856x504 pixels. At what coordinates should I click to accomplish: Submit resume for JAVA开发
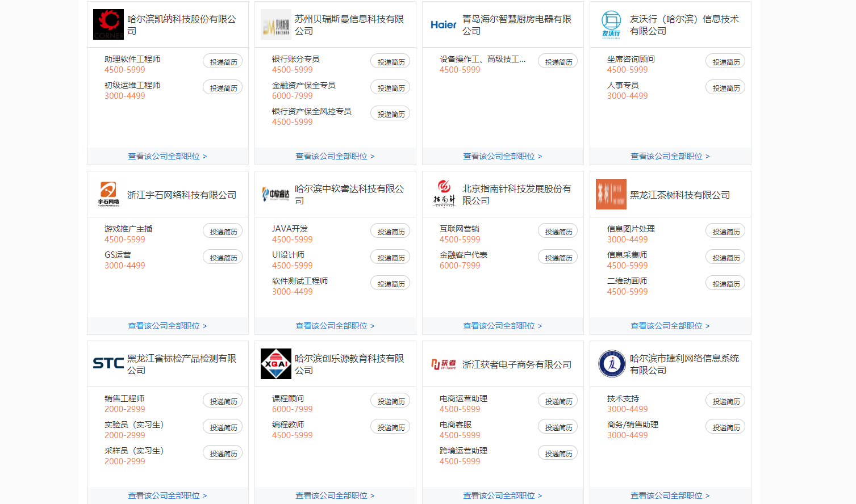390,231
